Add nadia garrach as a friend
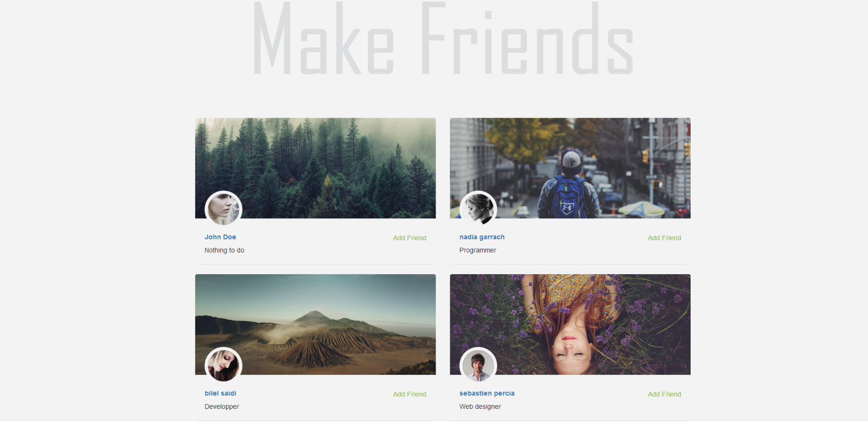 664,238
